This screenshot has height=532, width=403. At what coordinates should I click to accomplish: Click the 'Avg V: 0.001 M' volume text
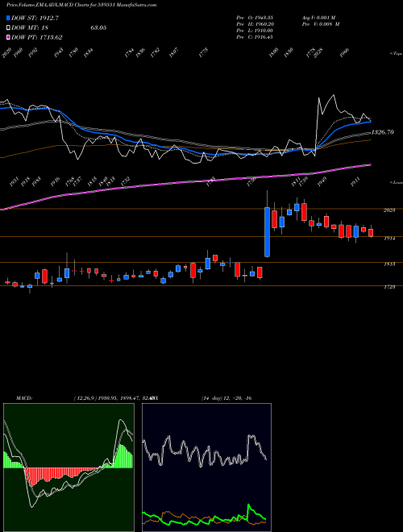click(319, 17)
